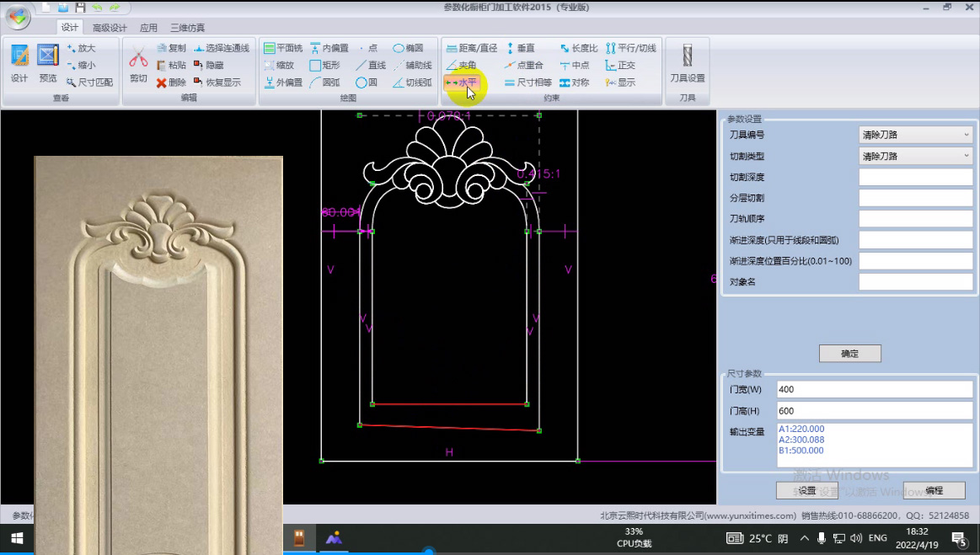Switch to the 高级设计 ribbon tab

(x=110, y=28)
